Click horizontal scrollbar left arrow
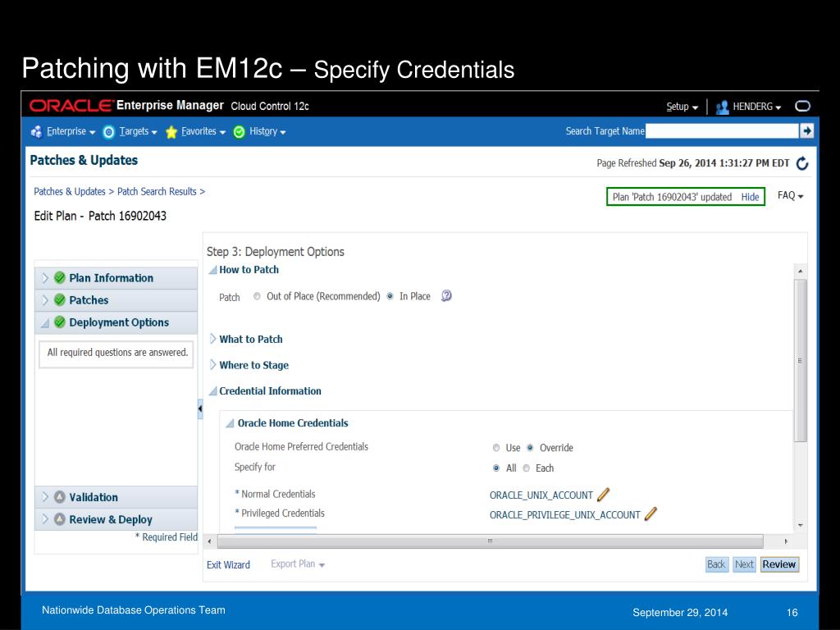Screen dimensions: 840x630 (209, 541)
